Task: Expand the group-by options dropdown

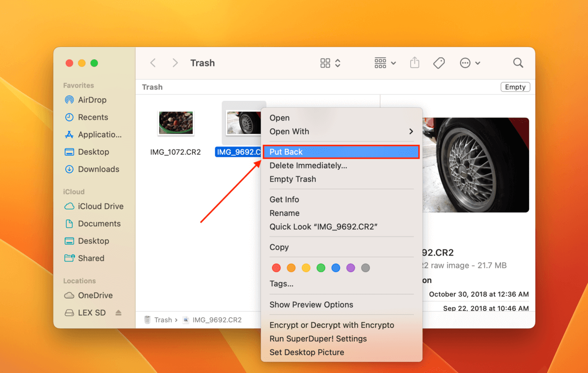Action: pyautogui.click(x=385, y=63)
